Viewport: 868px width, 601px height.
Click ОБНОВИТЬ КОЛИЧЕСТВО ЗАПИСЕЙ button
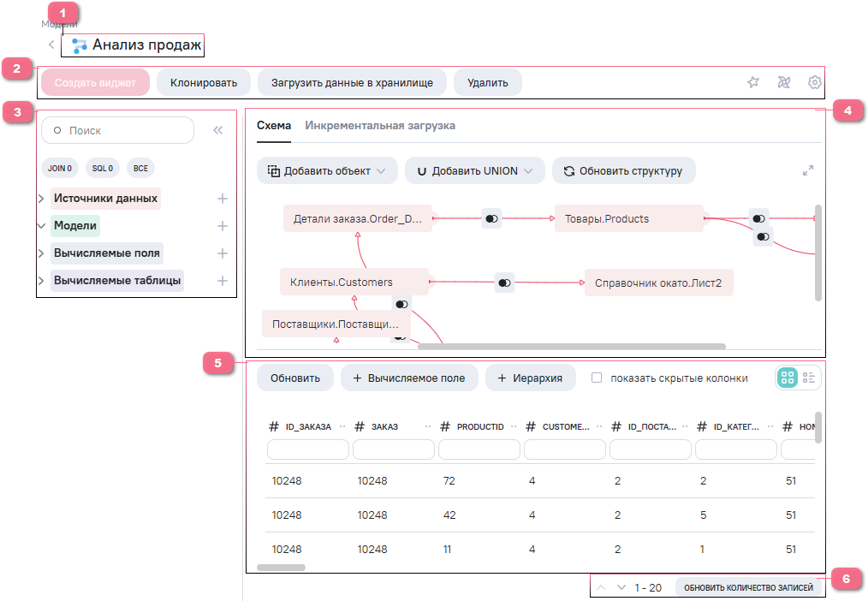click(748, 587)
